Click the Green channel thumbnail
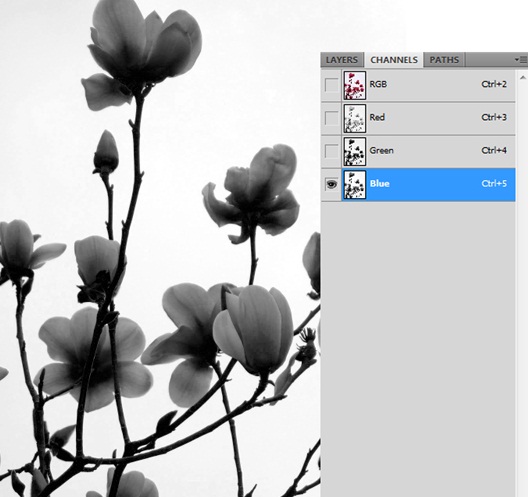The image size is (528, 497). 355,151
